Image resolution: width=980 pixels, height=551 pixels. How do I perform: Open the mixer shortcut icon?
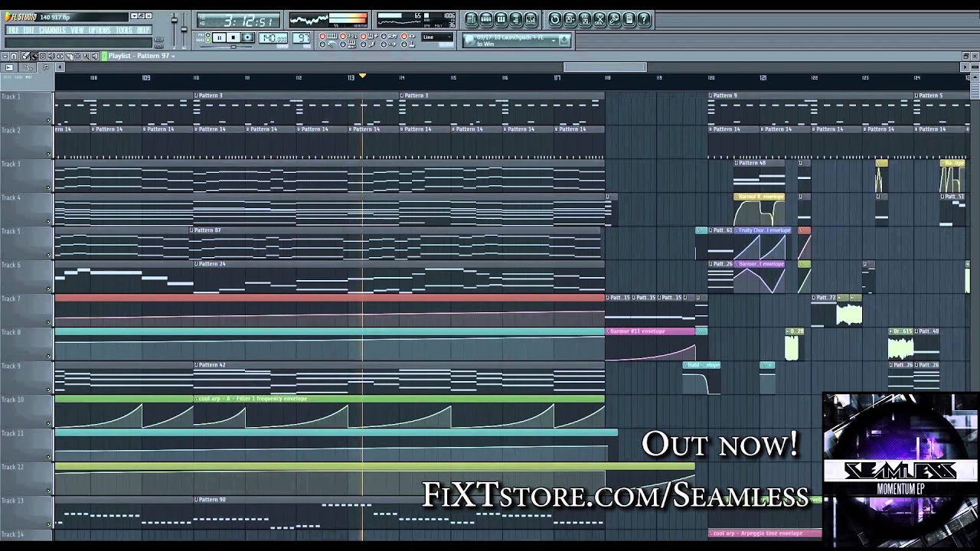pos(531,19)
